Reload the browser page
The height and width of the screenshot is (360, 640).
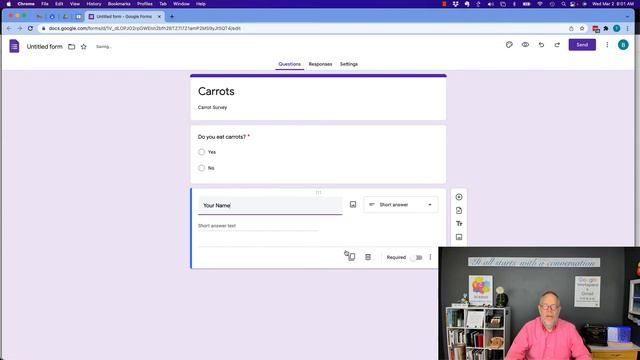30,28
